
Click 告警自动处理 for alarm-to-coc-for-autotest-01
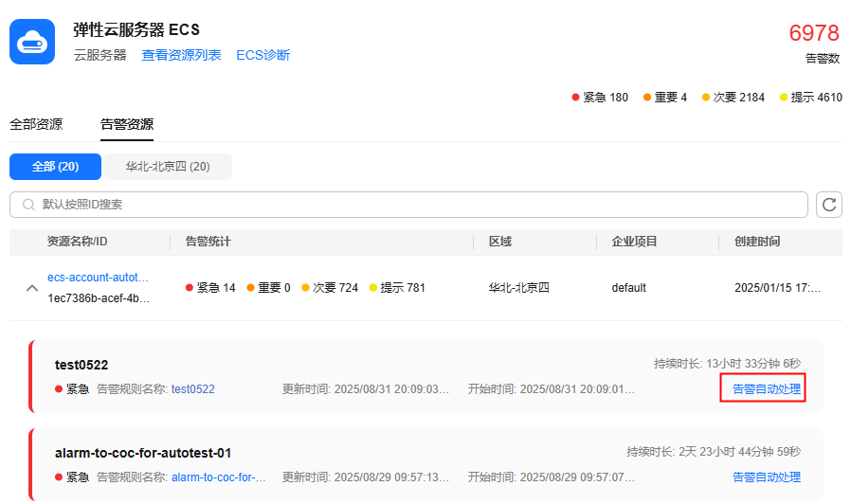click(x=767, y=477)
